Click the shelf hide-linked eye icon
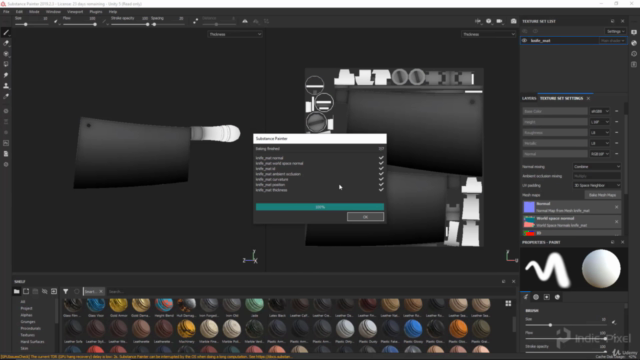Screen dimensions: 640x360 (44, 291)
